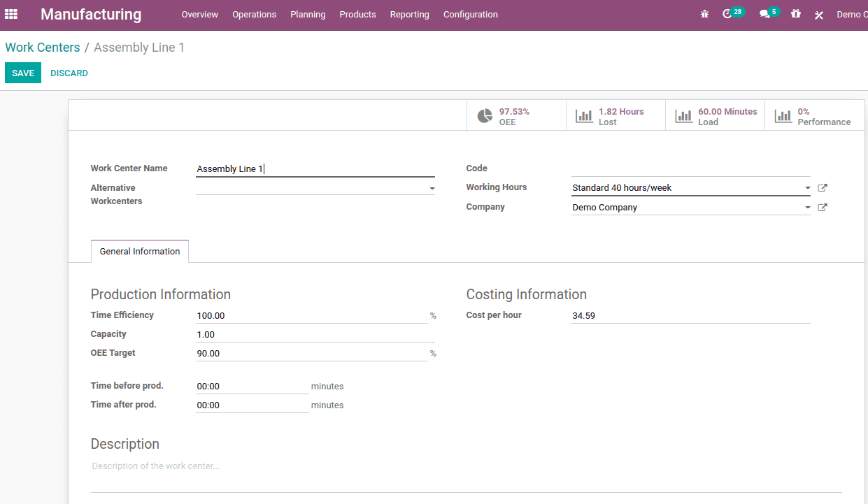Click the Costing Information heading
The height and width of the screenshot is (504, 868).
coord(527,294)
